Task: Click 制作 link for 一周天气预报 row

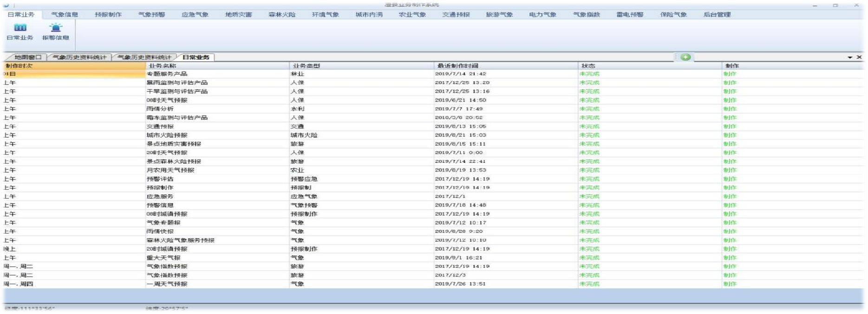Action: (x=730, y=284)
